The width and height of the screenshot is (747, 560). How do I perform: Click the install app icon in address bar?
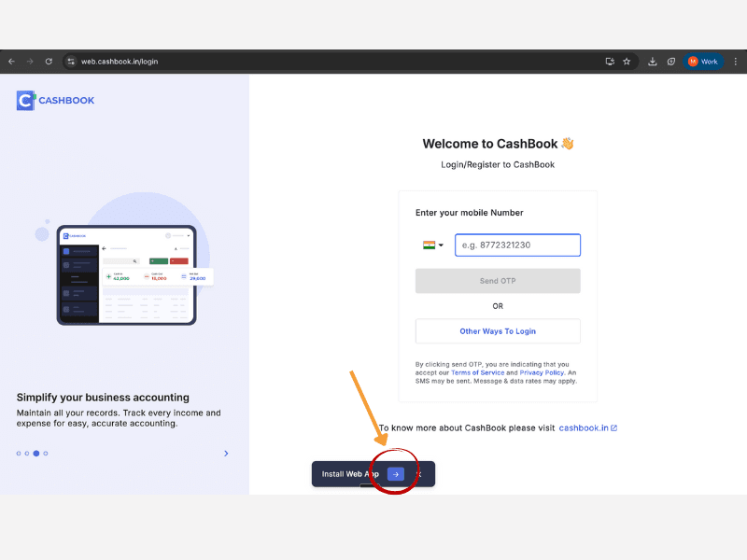point(610,62)
